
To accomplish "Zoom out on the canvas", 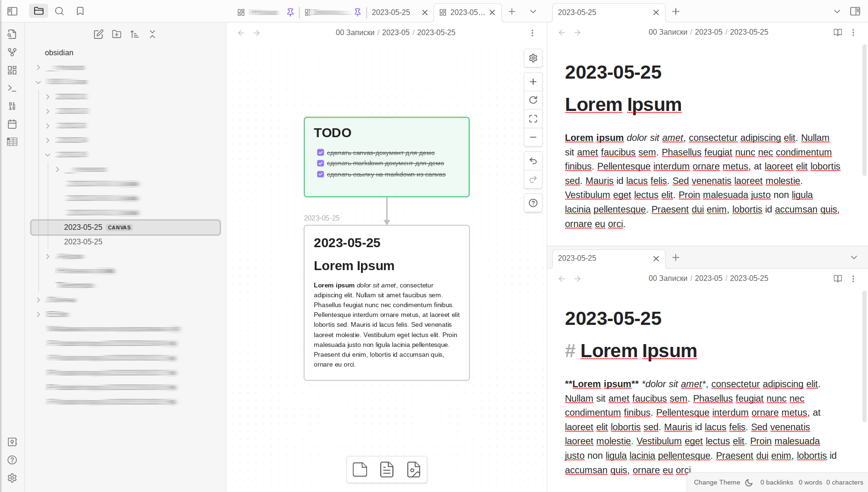I will [x=533, y=137].
